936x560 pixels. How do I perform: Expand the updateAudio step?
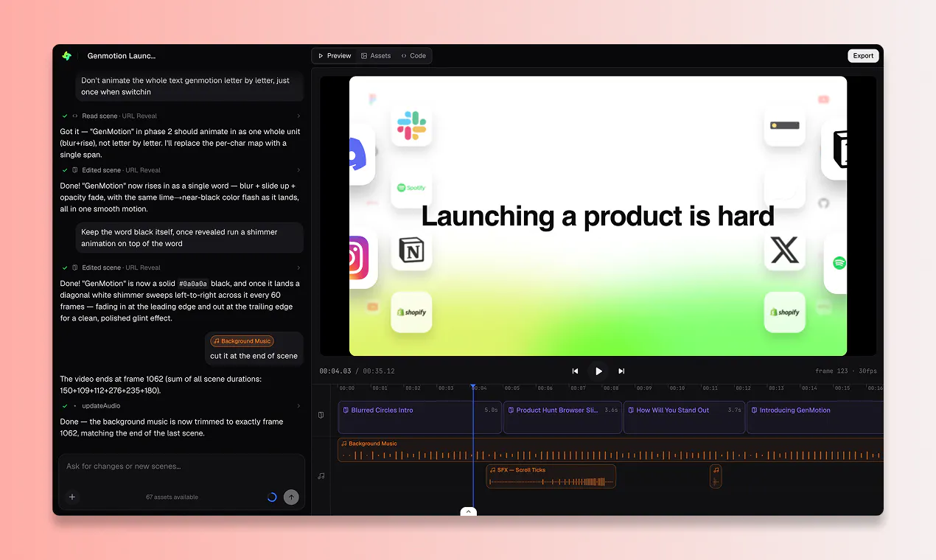[x=182, y=406]
